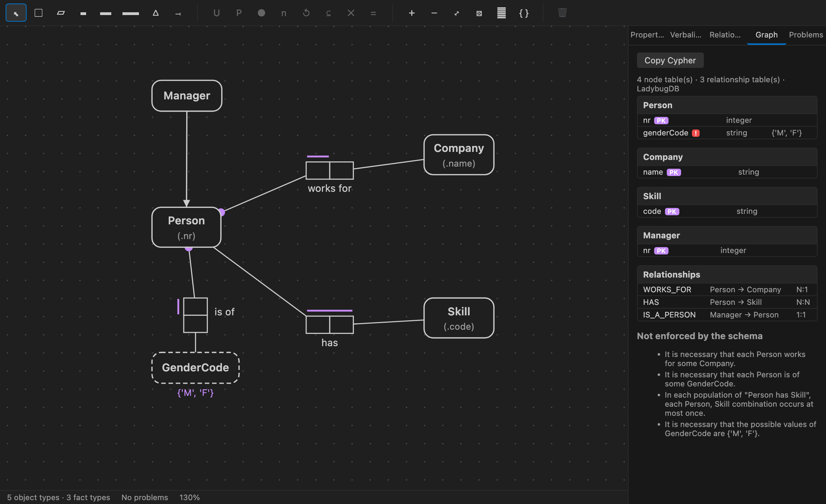The width and height of the screenshot is (826, 504).
Task: Open the Properties tab
Action: point(647,35)
